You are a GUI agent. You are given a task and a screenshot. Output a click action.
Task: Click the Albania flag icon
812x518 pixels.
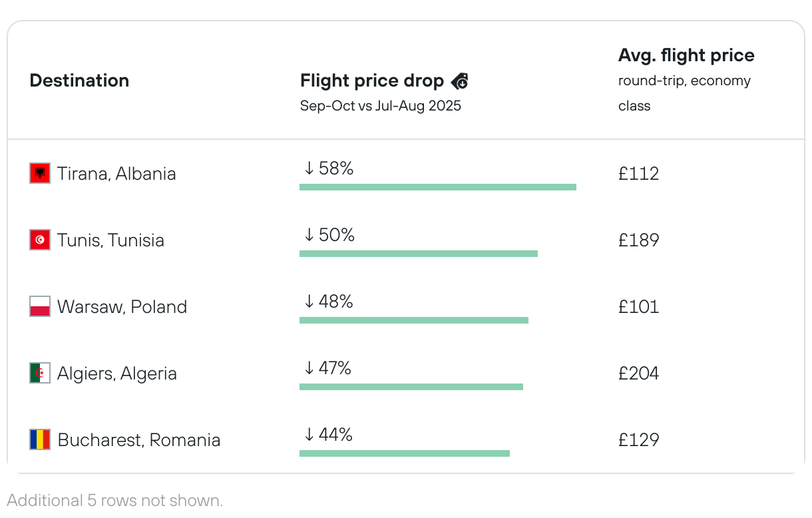(x=40, y=173)
